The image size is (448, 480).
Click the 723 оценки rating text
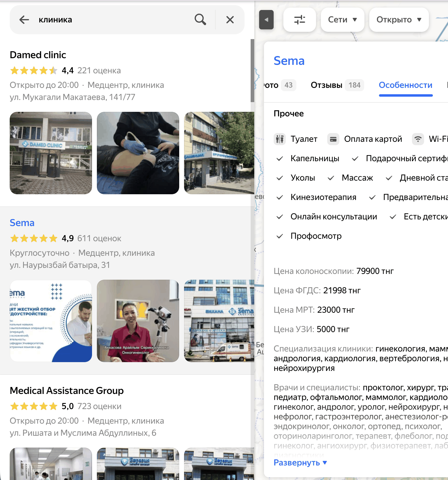[x=99, y=406]
